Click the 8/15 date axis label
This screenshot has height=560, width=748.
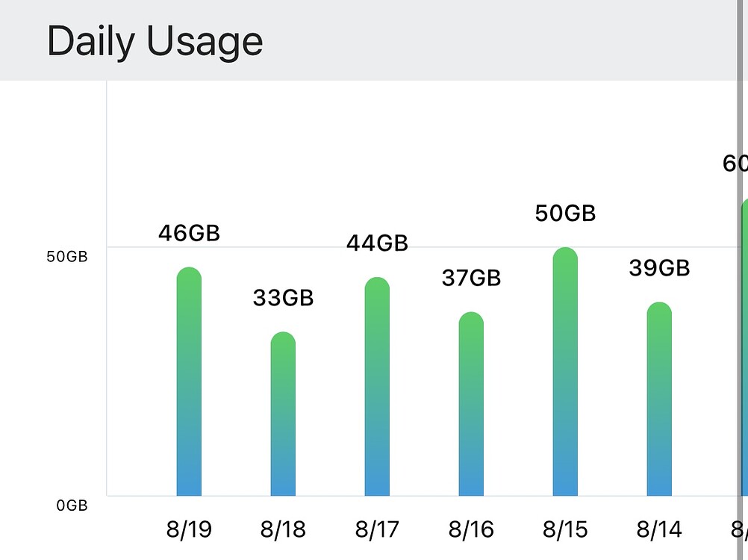tap(565, 529)
